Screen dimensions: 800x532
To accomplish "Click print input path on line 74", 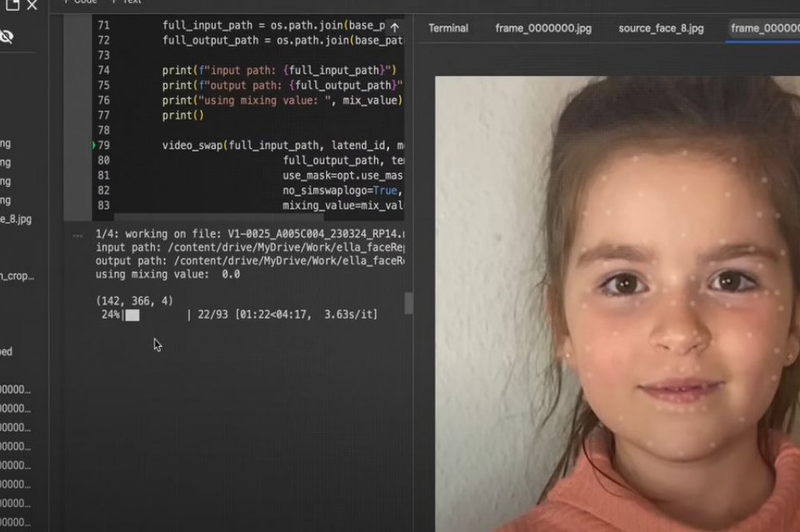I will tap(279, 70).
